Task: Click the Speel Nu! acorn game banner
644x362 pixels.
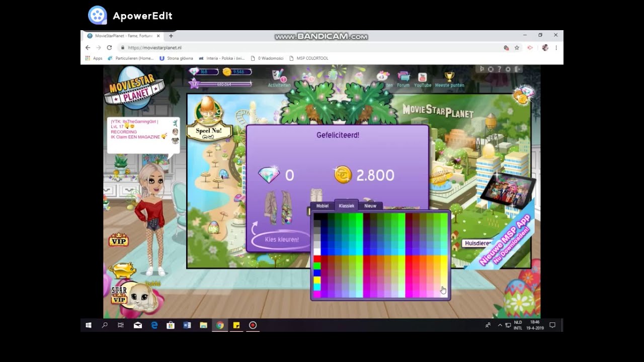Action: [x=209, y=119]
